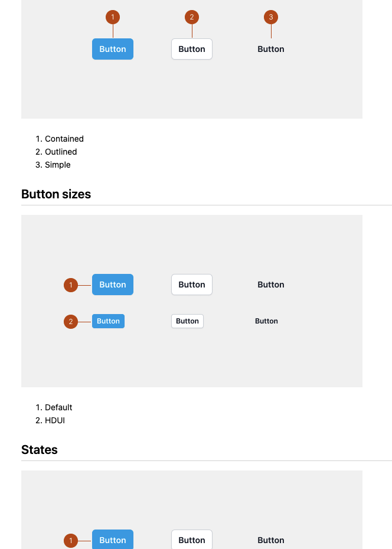Click the small HDUI outlined Button

(187, 321)
